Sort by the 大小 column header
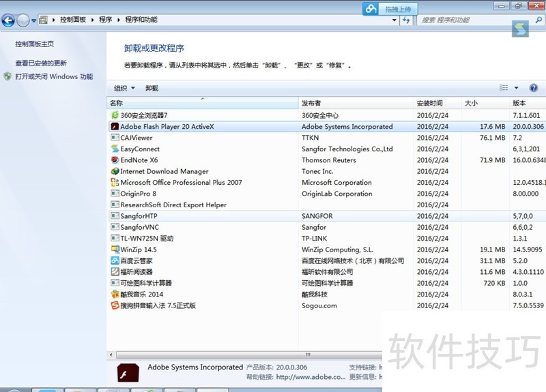The image size is (546, 392). (x=485, y=103)
